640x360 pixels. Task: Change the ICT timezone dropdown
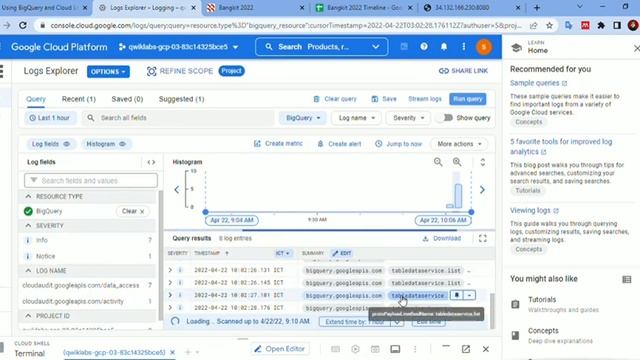point(282,253)
